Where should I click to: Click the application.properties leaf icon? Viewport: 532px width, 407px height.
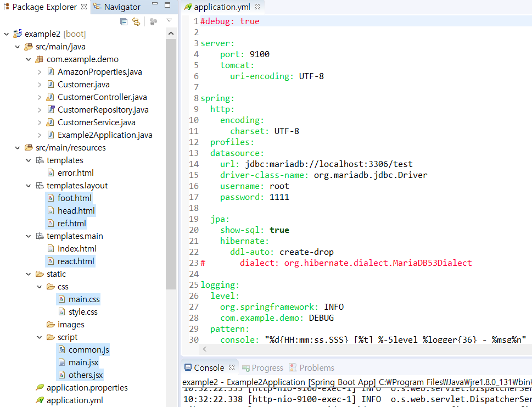pyautogui.click(x=40, y=387)
